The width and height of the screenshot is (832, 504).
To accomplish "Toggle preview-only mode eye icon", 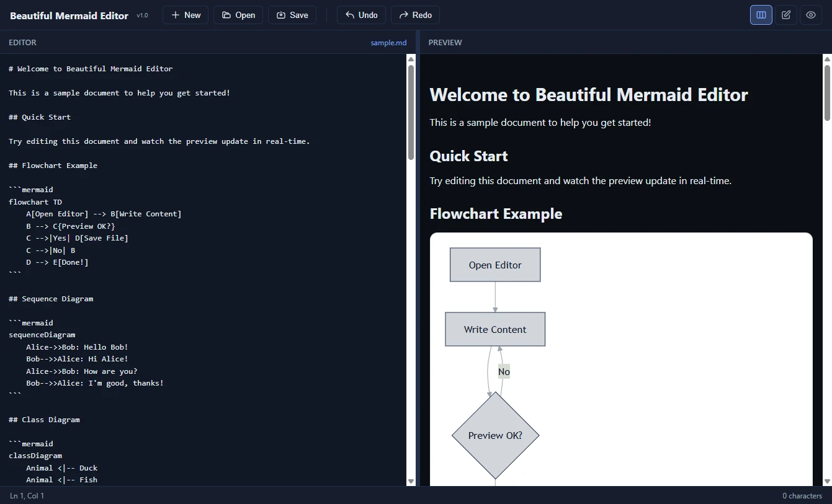I will 811,15.
